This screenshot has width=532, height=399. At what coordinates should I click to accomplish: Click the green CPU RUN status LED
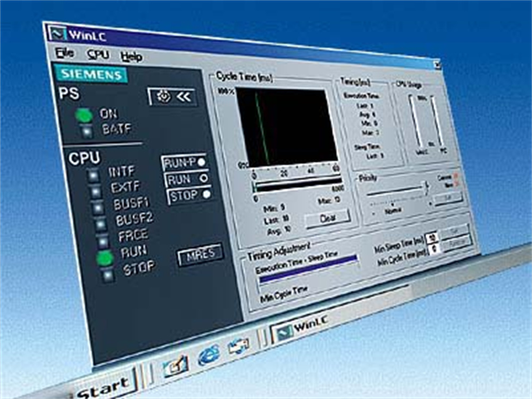click(x=105, y=257)
